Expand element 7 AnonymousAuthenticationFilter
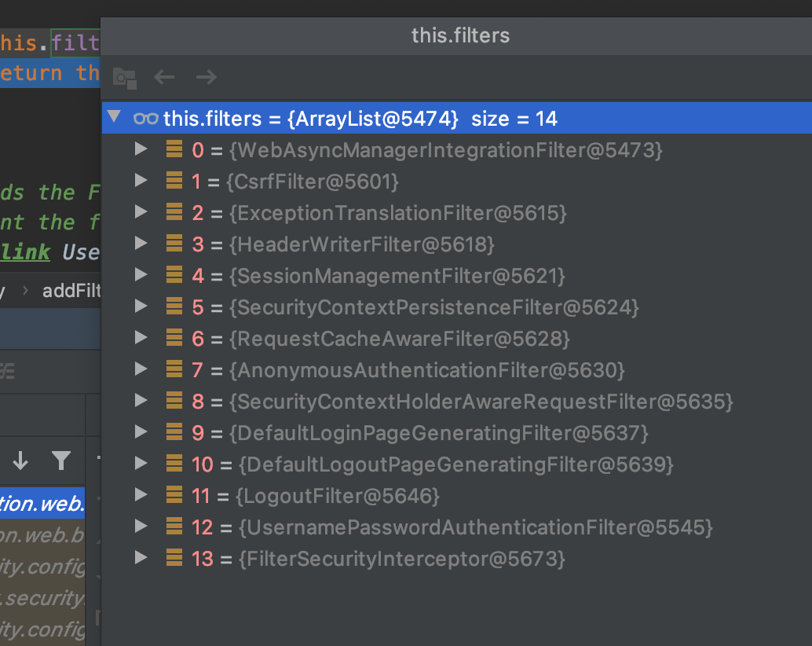Image resolution: width=812 pixels, height=646 pixels. click(141, 369)
